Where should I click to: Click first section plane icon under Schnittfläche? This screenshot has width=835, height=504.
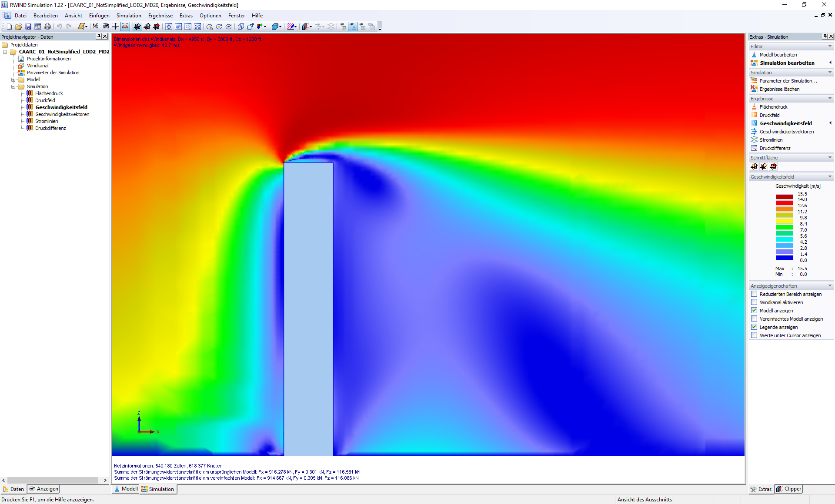click(754, 166)
